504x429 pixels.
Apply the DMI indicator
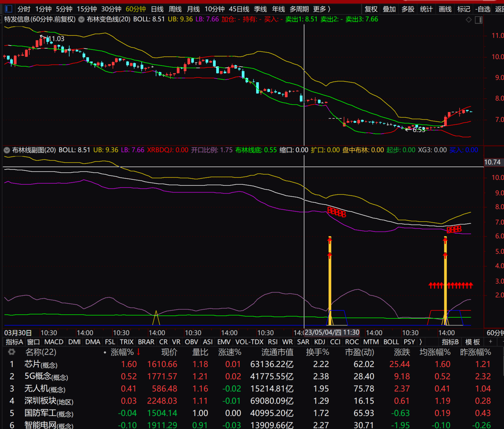[74, 342]
